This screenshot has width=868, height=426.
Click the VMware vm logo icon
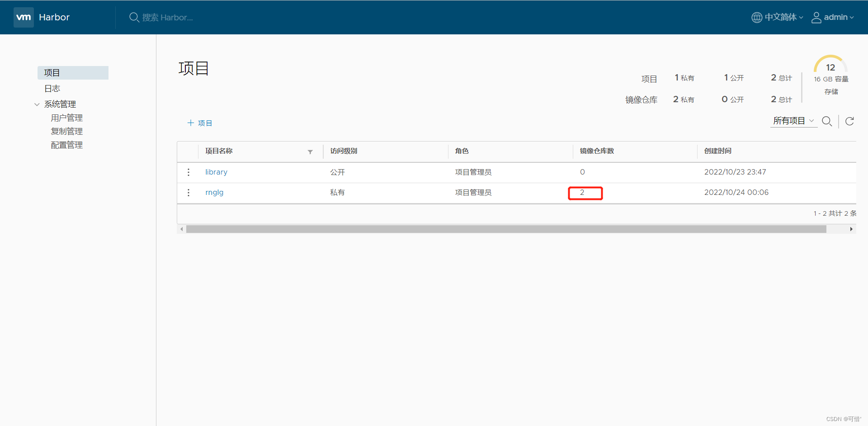point(24,17)
